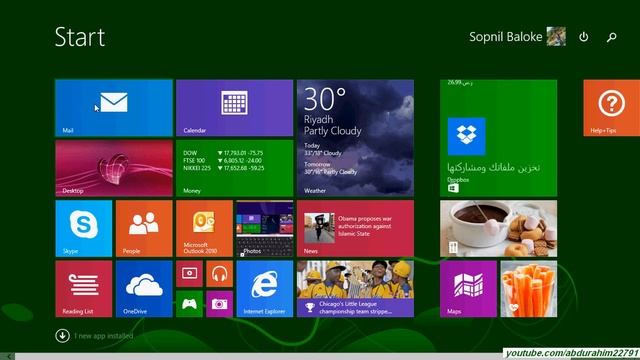The image size is (640, 360).
Task: Open the Money tile with stock indices
Action: coord(234,168)
